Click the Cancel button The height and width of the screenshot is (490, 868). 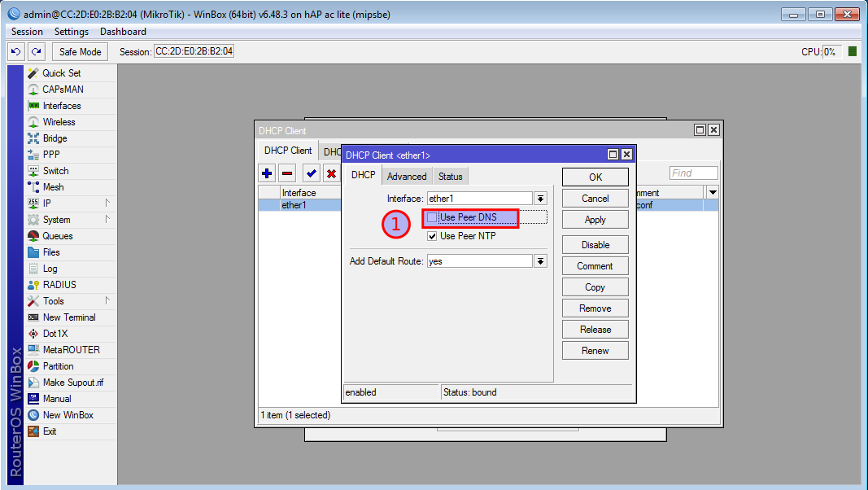point(595,199)
